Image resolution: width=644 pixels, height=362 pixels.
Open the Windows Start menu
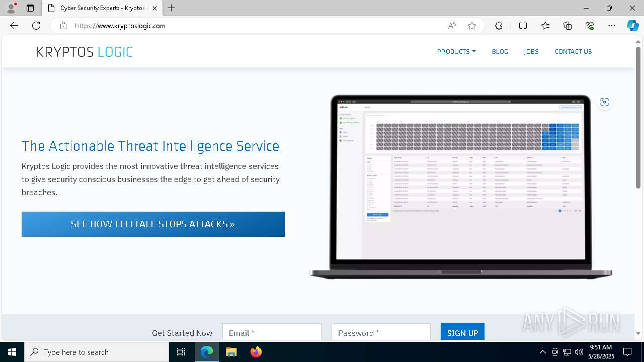coord(12,352)
